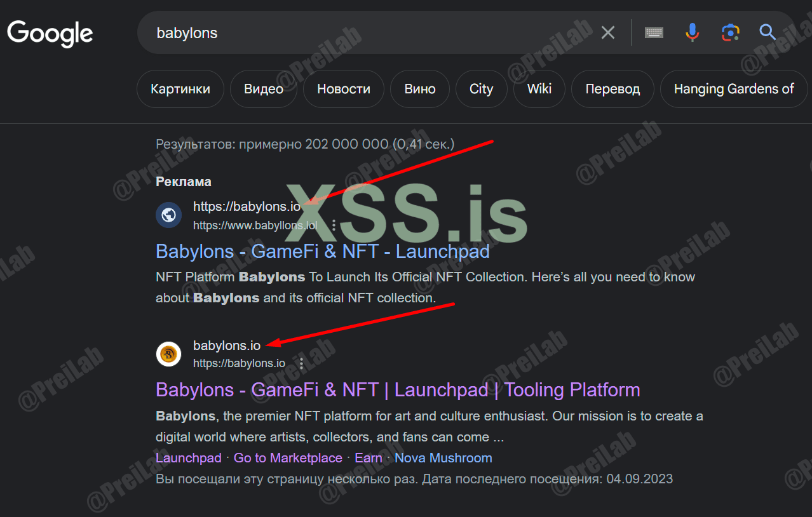Open Google Lens image search icon
The image size is (812, 517).
coord(730,32)
